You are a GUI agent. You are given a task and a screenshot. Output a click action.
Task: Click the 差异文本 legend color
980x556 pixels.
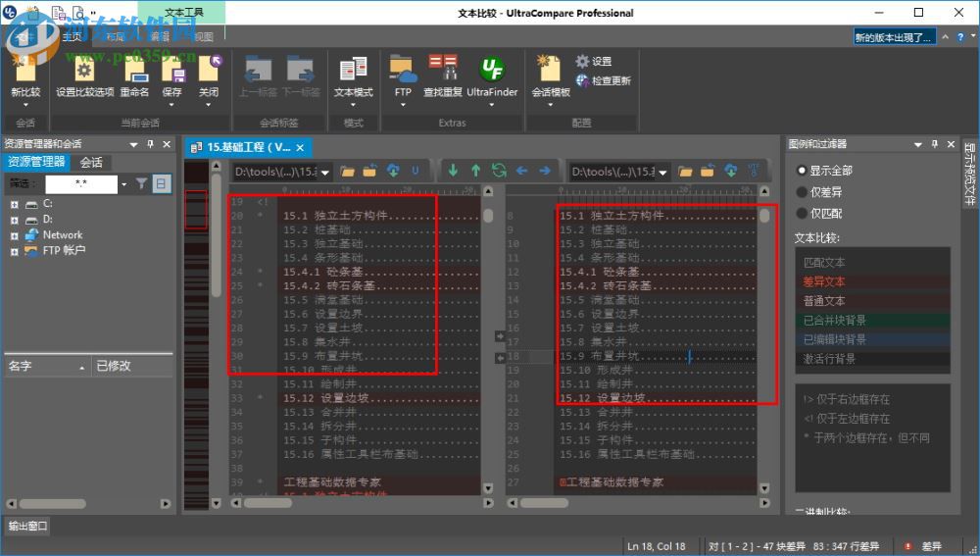coord(872,281)
